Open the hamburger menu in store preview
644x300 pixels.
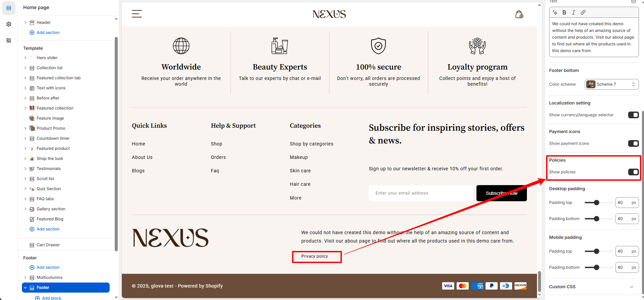[137, 14]
